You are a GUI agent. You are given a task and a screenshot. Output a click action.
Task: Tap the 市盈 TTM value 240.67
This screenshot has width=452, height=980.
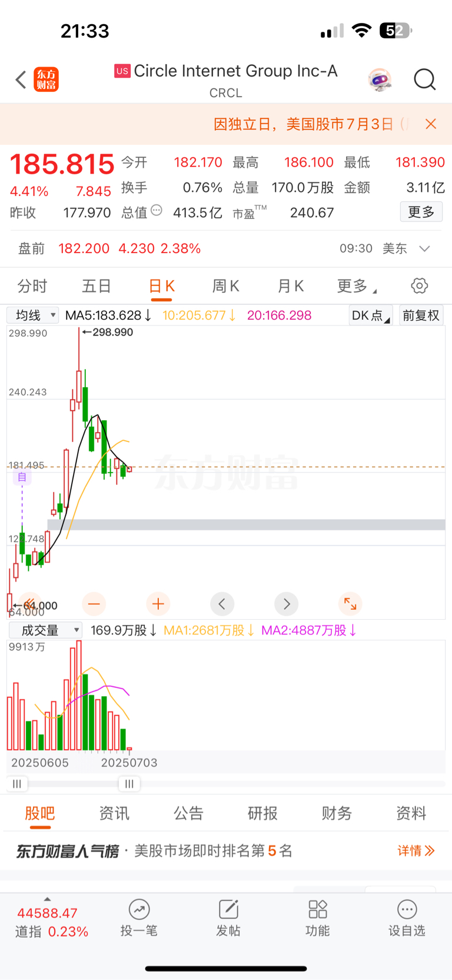pyautogui.click(x=312, y=212)
